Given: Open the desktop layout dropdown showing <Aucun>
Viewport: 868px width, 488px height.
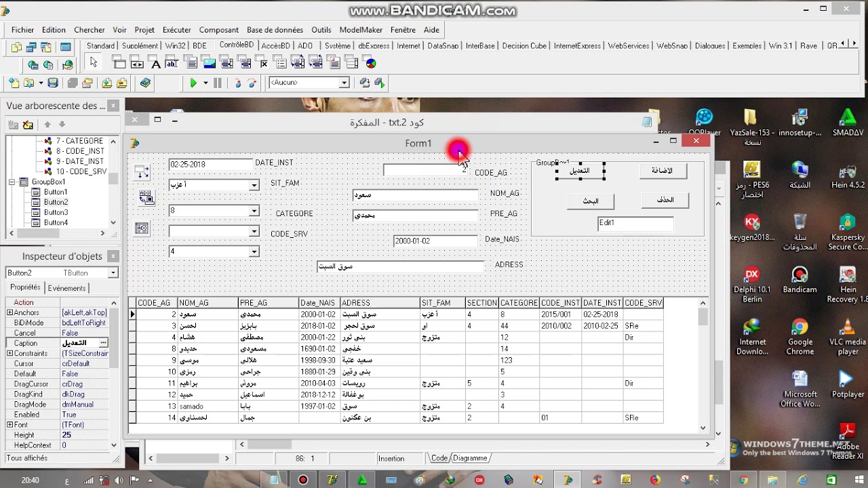Looking at the screenshot, I should [x=344, y=83].
